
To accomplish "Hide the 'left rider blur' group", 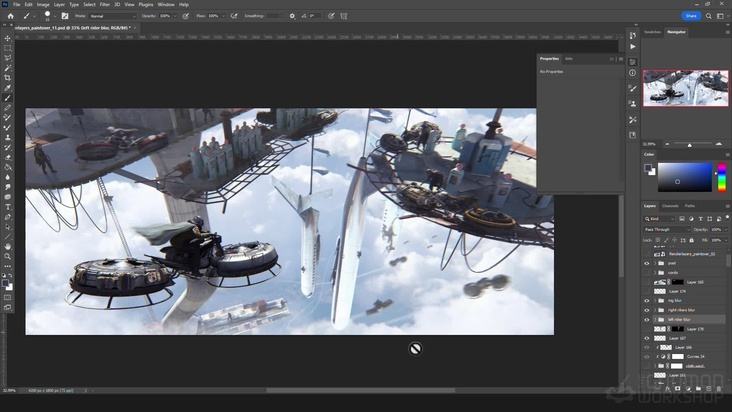I will click(x=647, y=320).
